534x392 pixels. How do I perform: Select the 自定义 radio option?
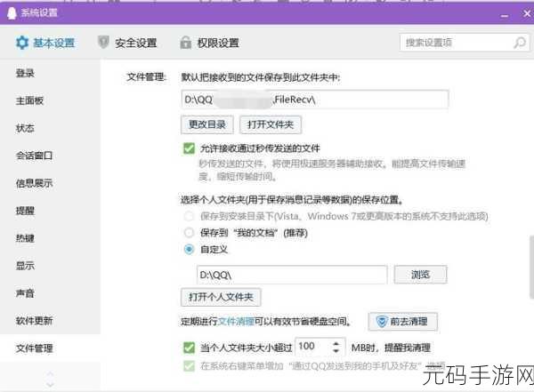tap(189, 249)
